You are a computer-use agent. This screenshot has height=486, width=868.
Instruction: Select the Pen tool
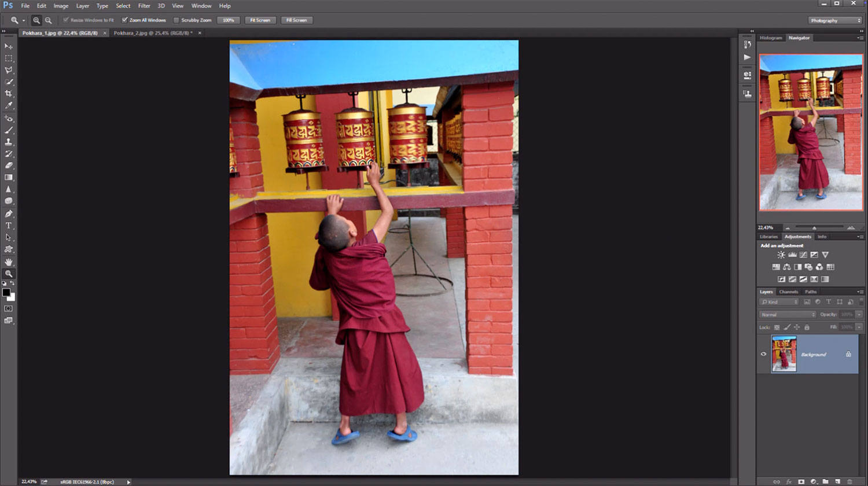pyautogui.click(x=9, y=214)
